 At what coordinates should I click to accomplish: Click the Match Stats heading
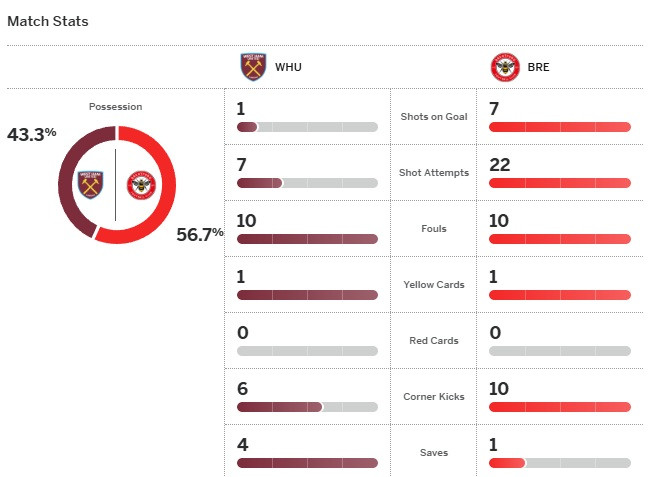pos(48,21)
